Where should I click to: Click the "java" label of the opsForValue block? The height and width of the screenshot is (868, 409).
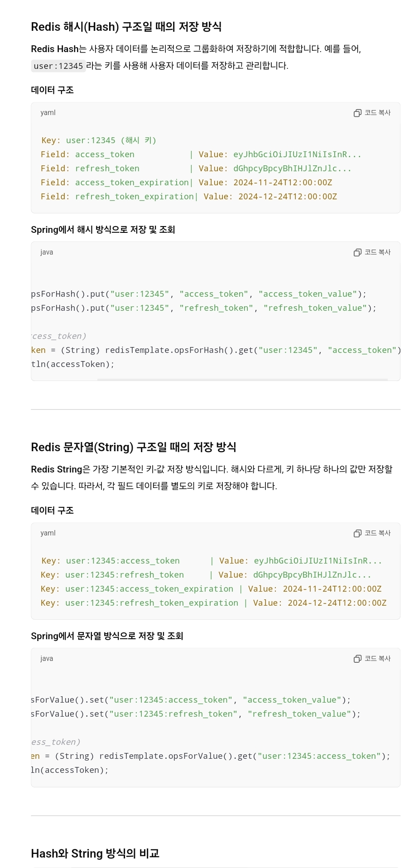pos(47,659)
